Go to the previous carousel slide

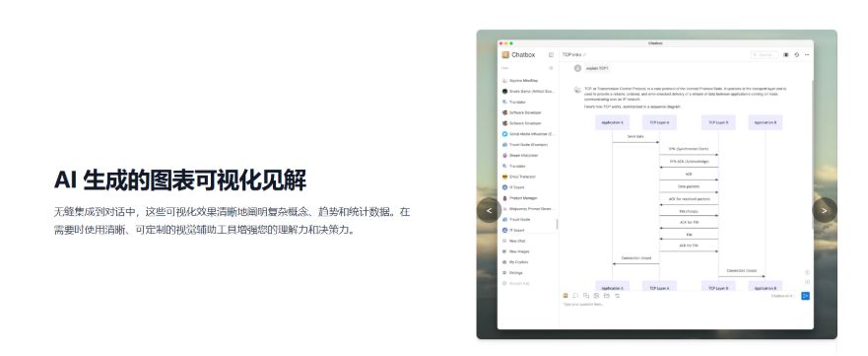(489, 210)
